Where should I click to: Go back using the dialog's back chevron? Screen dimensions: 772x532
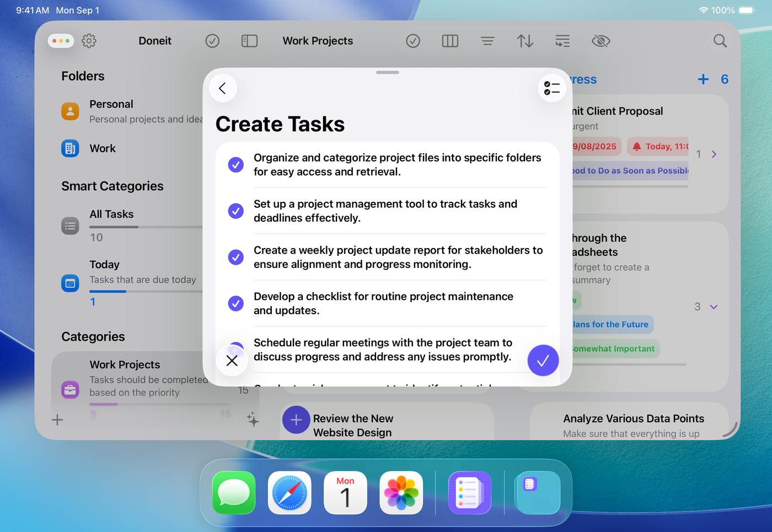[x=223, y=88]
